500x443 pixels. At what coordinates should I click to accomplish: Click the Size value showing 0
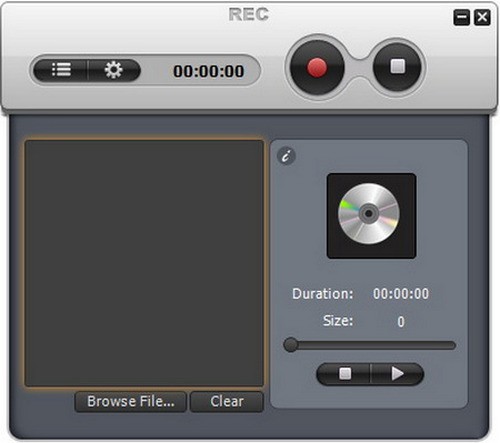(401, 321)
